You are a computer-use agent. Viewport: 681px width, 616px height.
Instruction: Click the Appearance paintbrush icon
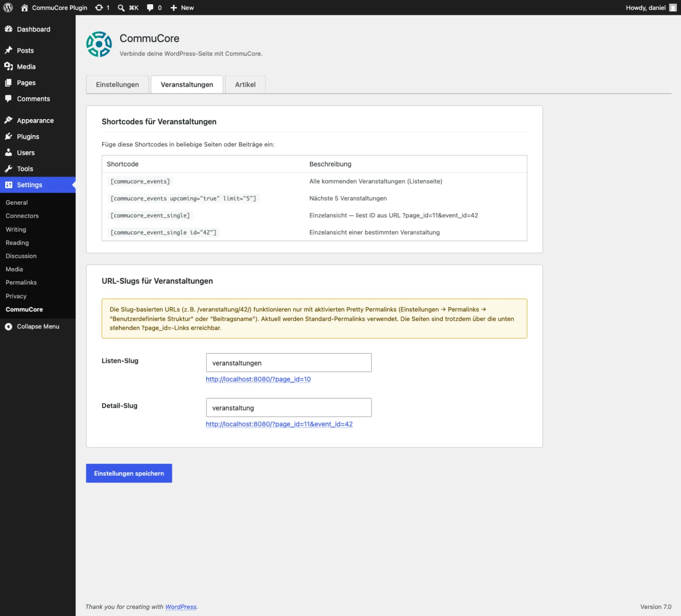[9, 120]
